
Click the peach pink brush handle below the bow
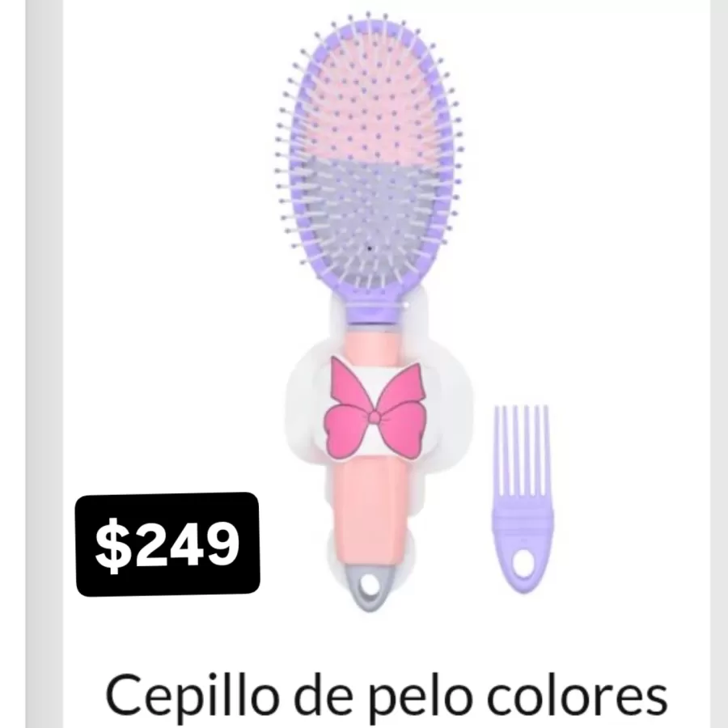click(x=369, y=513)
